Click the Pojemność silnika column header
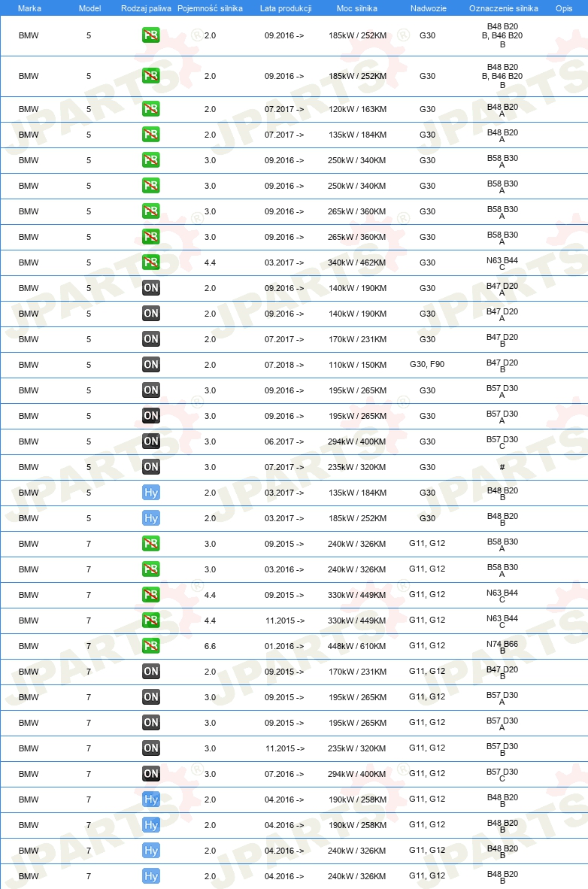Image resolution: width=588 pixels, height=889 pixels. tap(210, 8)
